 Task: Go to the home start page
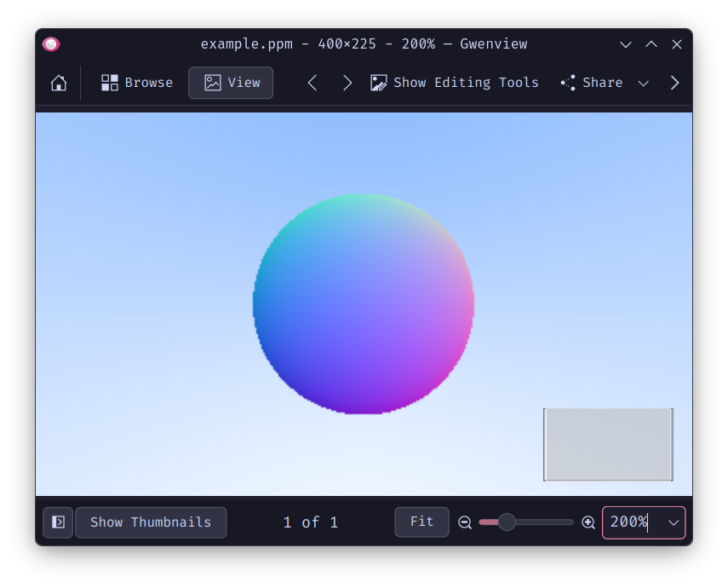[59, 83]
